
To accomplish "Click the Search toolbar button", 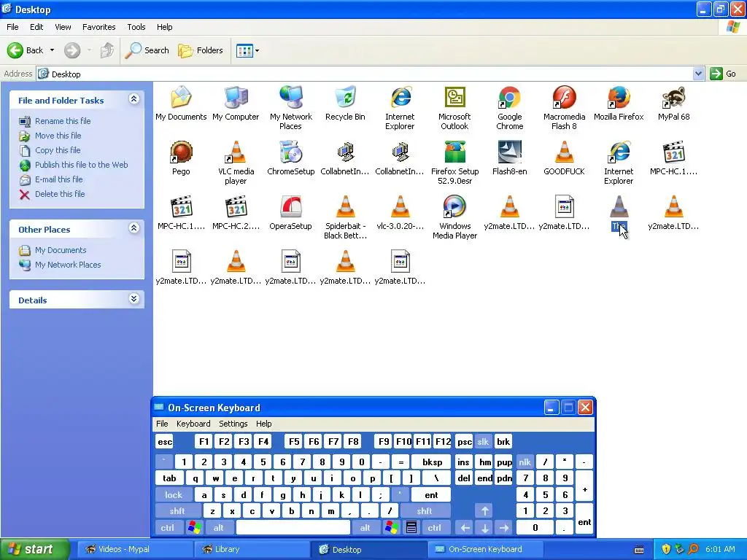I will pyautogui.click(x=147, y=50).
